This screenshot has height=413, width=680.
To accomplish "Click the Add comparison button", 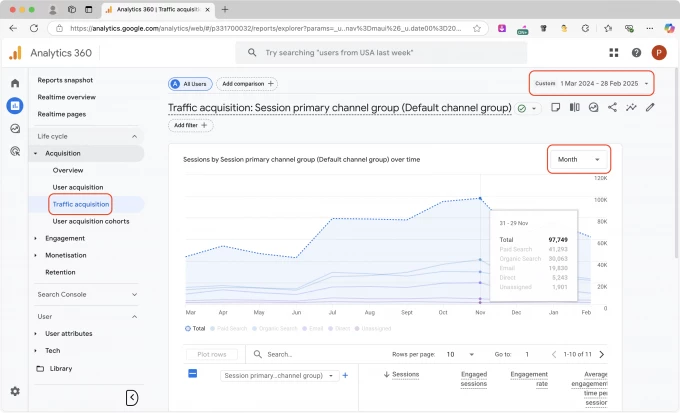I will (x=247, y=84).
